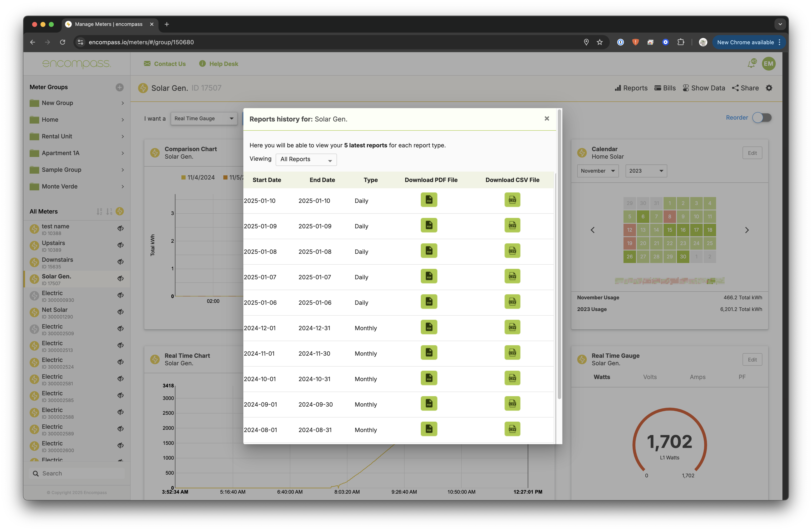The image size is (812, 531).
Task: Switch to the Volts gauge tab
Action: click(650, 377)
